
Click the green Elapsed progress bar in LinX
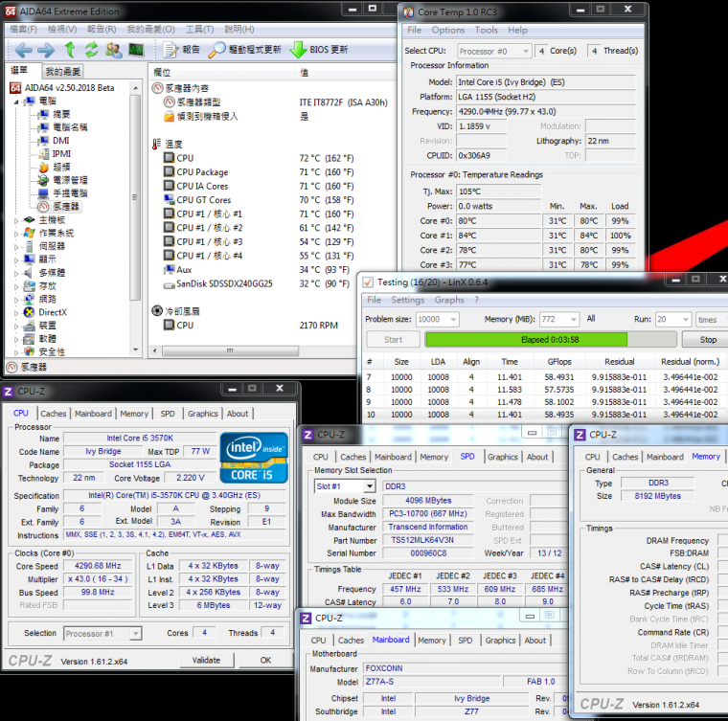[525, 340]
